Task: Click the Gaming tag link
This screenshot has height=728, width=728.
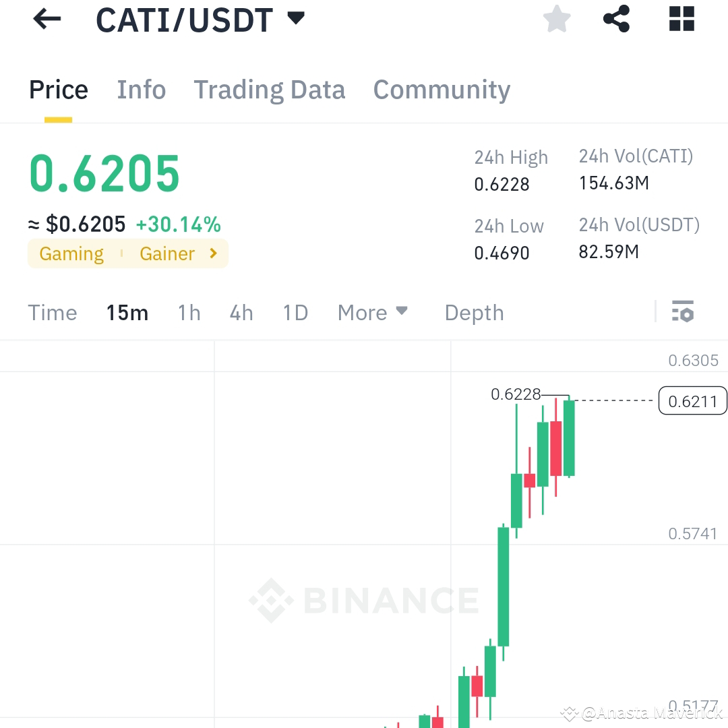Action: pyautogui.click(x=71, y=253)
